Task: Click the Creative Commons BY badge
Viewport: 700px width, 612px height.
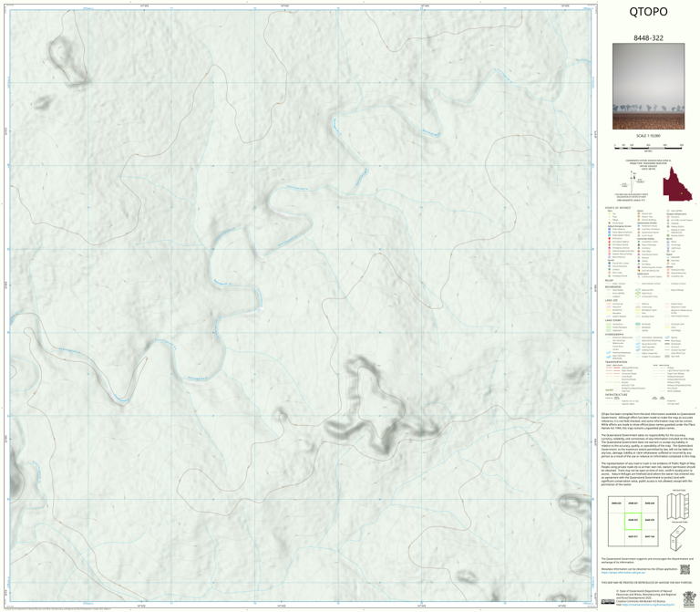Action: 608,602
